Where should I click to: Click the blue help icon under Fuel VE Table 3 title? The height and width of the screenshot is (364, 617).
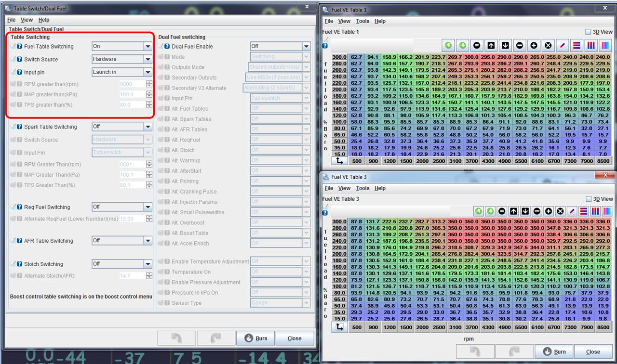click(325, 212)
